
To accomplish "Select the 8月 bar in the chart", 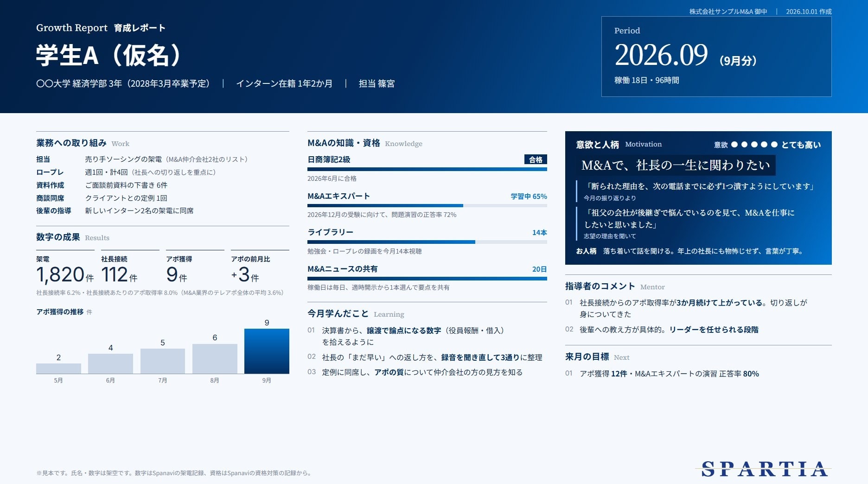I will (x=215, y=359).
